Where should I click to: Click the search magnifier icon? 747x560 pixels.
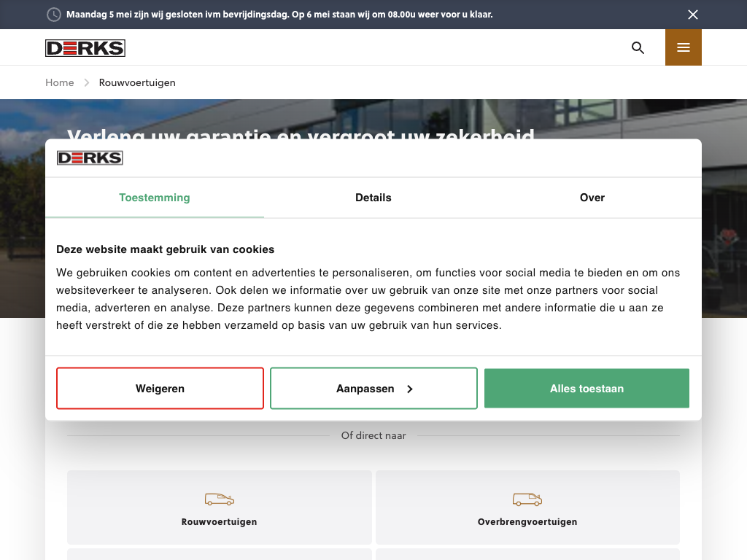pos(638,48)
